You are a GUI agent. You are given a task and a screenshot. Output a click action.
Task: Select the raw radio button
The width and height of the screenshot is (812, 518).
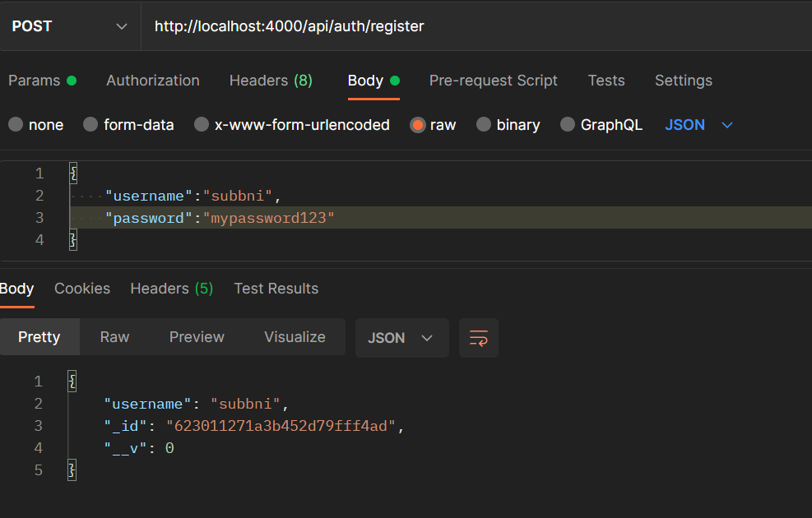tap(417, 125)
